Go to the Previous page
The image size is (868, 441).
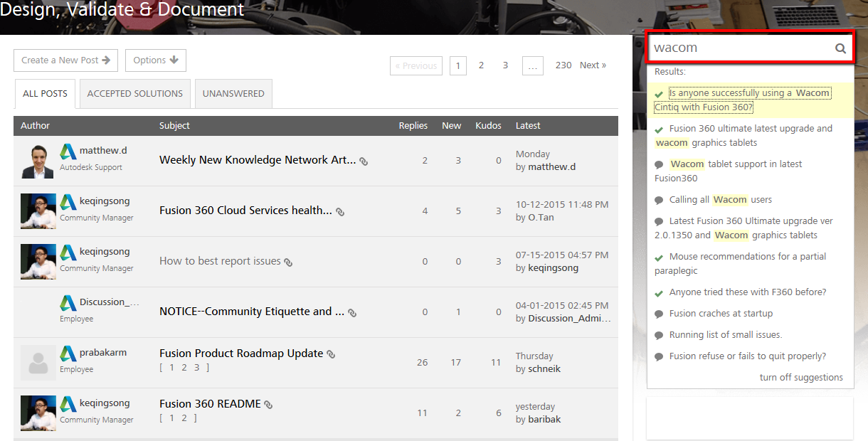pos(416,65)
